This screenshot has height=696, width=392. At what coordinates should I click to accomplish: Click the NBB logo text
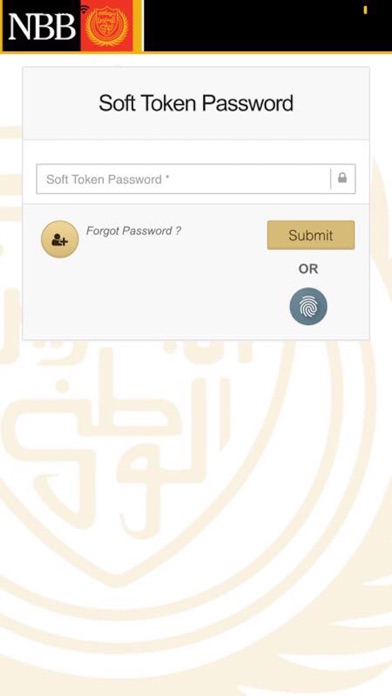click(42, 27)
